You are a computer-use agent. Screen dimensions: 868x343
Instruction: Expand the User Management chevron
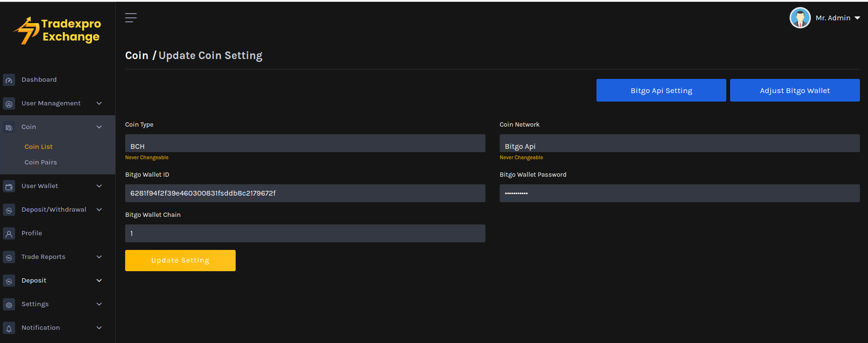tap(99, 103)
